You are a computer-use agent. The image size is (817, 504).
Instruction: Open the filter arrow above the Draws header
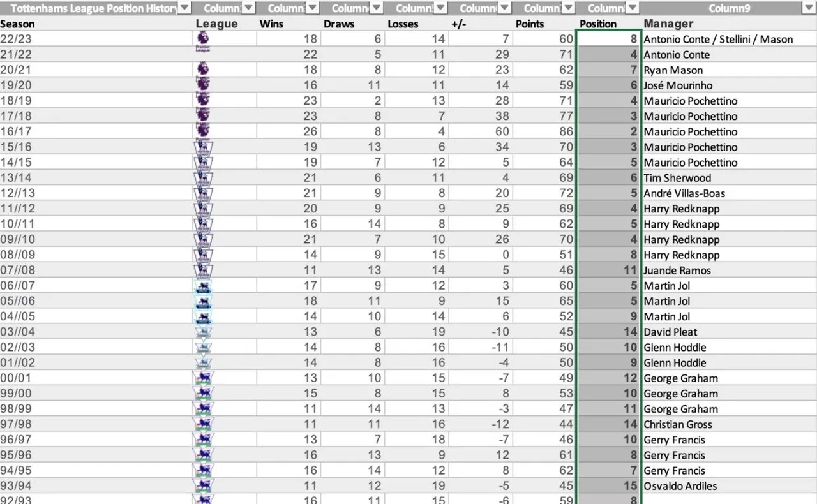coord(377,8)
